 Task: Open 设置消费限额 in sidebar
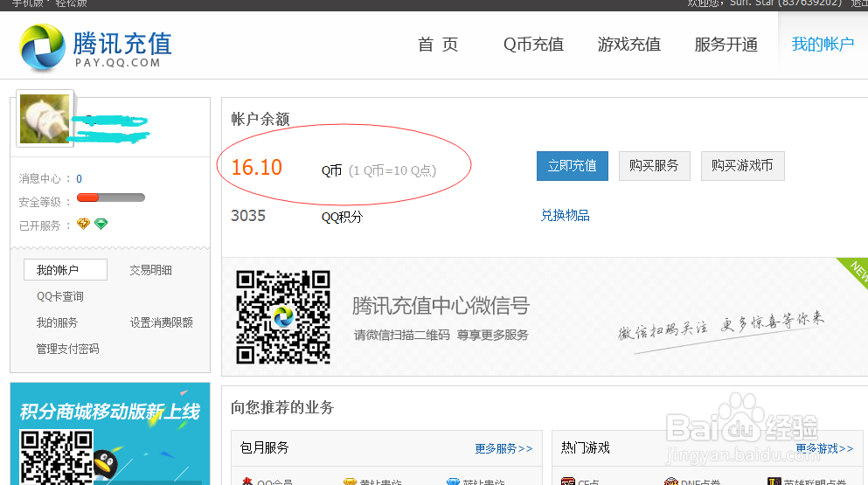[x=162, y=322]
